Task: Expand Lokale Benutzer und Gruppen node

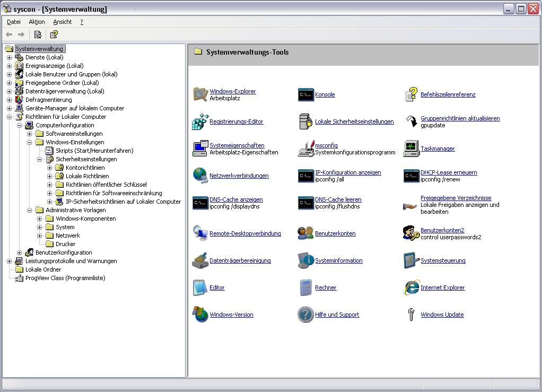Action: [x=10, y=74]
